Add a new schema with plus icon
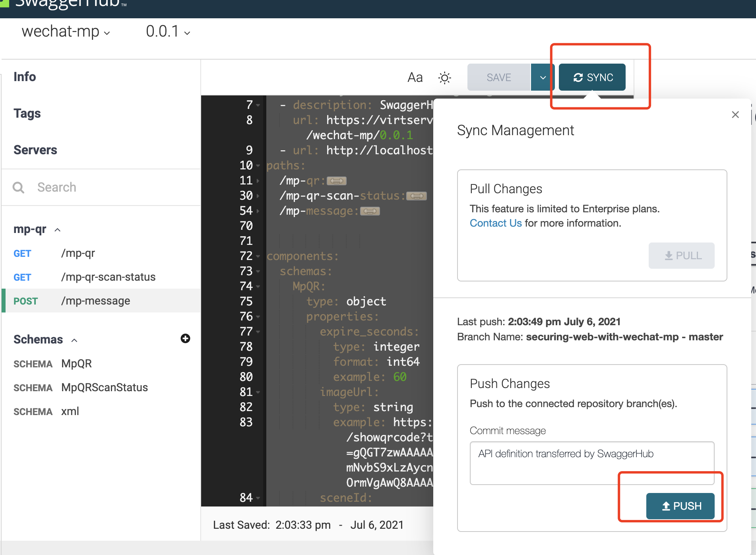This screenshot has height=555, width=756. [185, 338]
